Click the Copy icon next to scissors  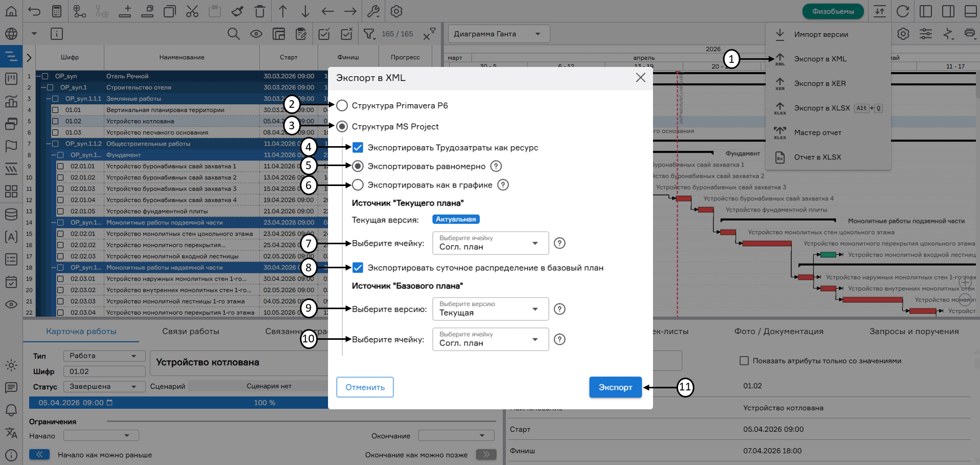pos(170,11)
